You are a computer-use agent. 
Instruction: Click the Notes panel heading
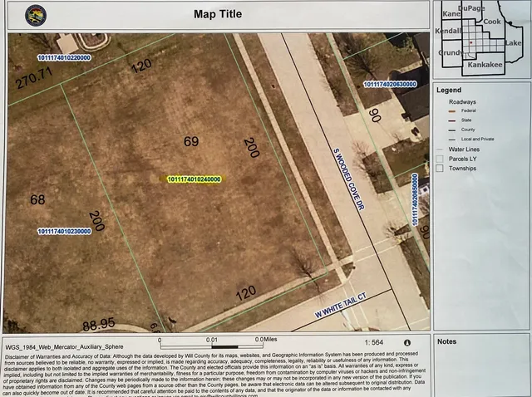point(447,341)
